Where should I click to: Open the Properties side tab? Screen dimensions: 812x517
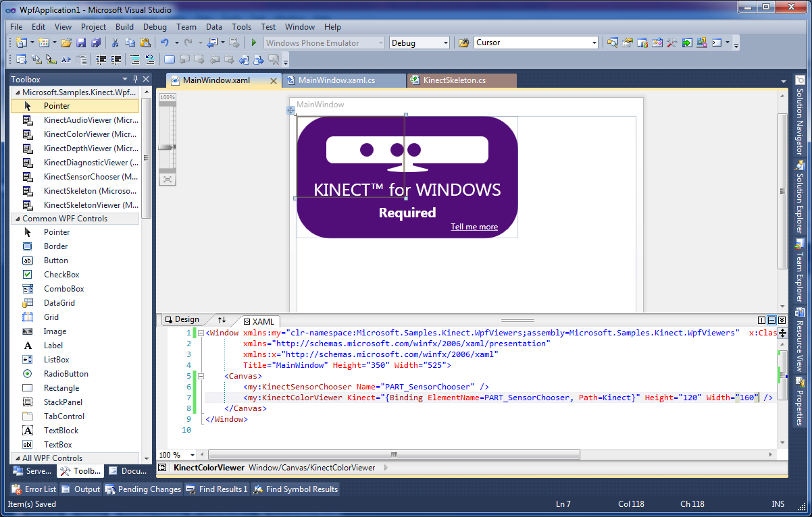point(800,401)
